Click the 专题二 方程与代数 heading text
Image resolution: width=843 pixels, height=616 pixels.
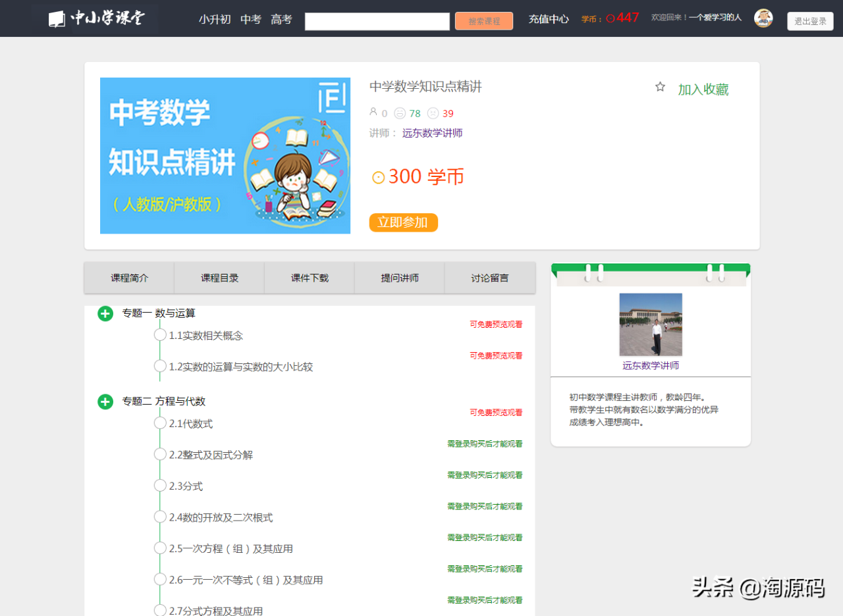pyautogui.click(x=164, y=401)
